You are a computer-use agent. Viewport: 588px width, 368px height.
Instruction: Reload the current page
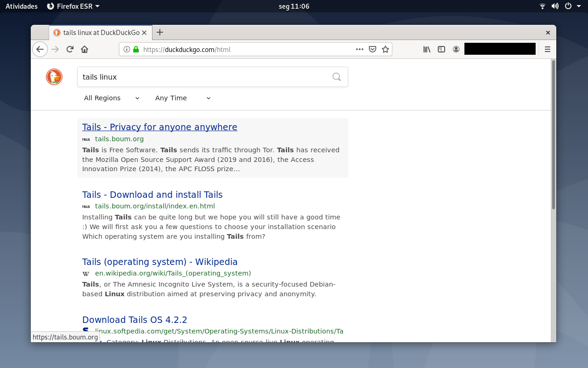(70, 49)
